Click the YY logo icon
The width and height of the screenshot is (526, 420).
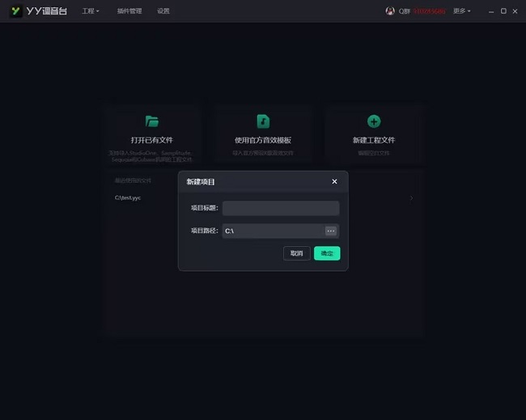click(x=15, y=11)
